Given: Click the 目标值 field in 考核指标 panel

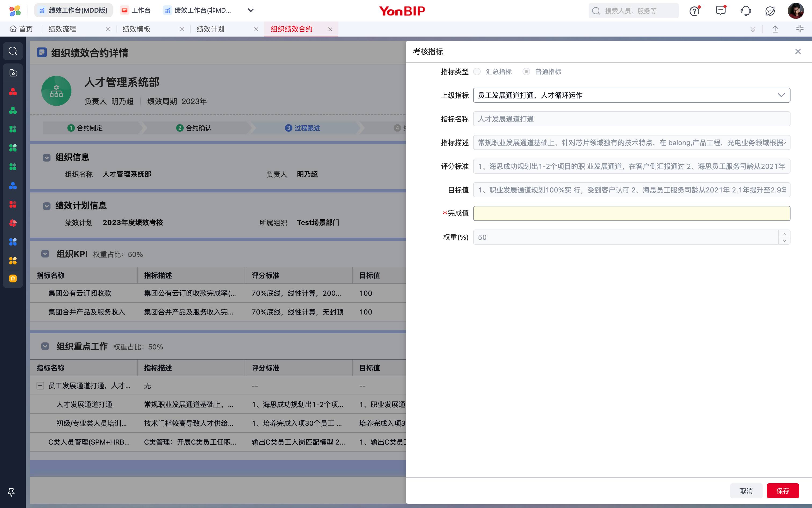Looking at the screenshot, I should pos(632,190).
